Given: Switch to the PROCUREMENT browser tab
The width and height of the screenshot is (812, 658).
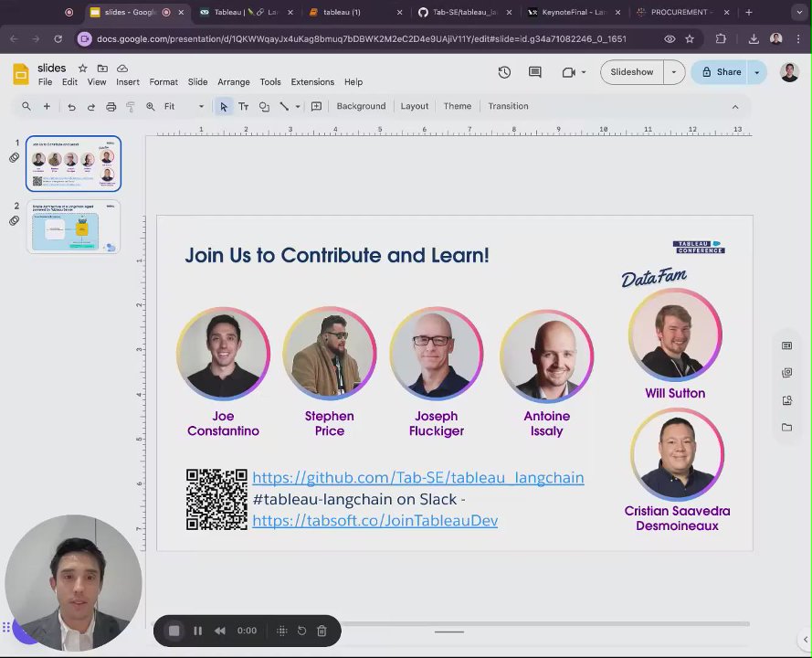Looking at the screenshot, I should point(681,12).
